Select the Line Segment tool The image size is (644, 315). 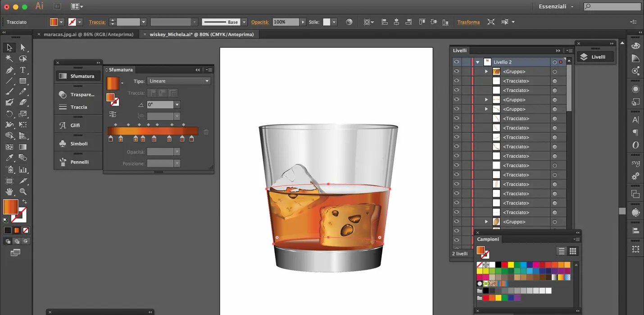9,81
